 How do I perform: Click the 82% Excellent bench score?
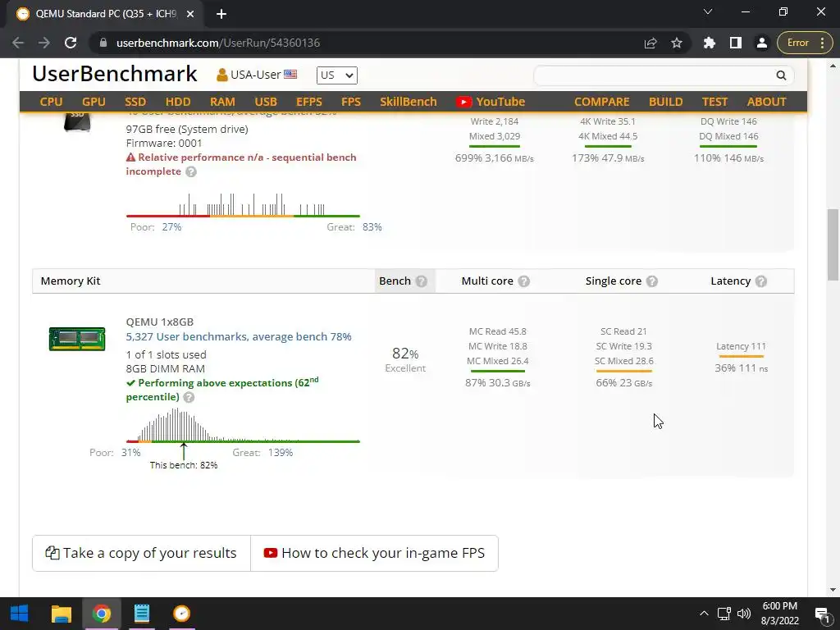tap(405, 359)
